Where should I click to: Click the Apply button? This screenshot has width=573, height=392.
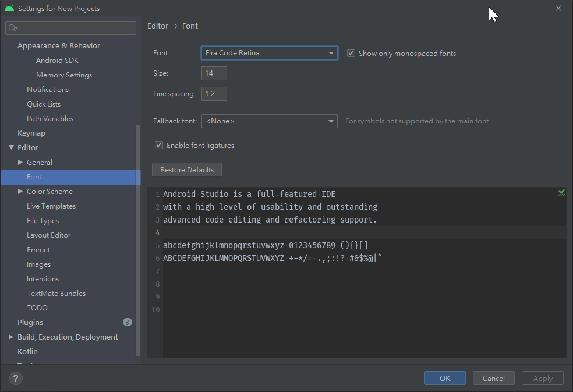click(x=543, y=379)
